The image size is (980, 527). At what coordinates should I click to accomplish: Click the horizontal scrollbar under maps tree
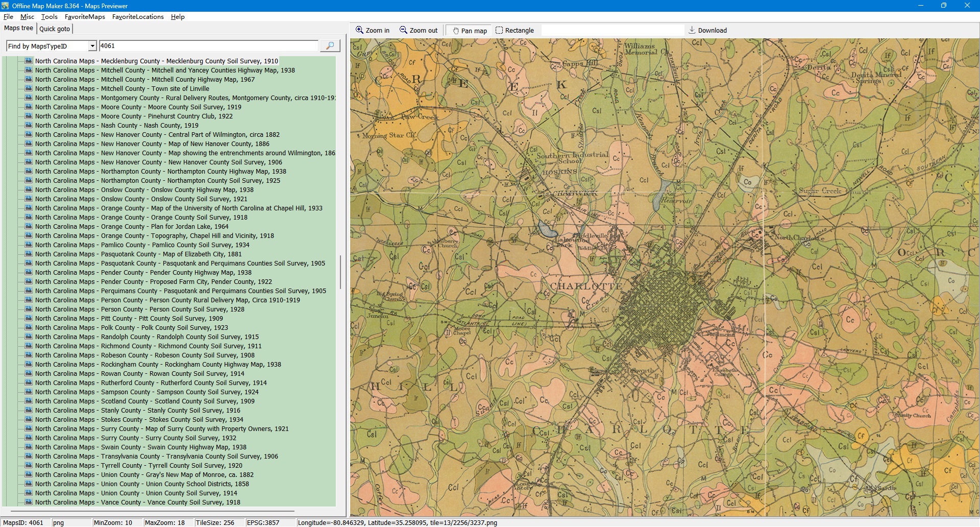point(153,511)
